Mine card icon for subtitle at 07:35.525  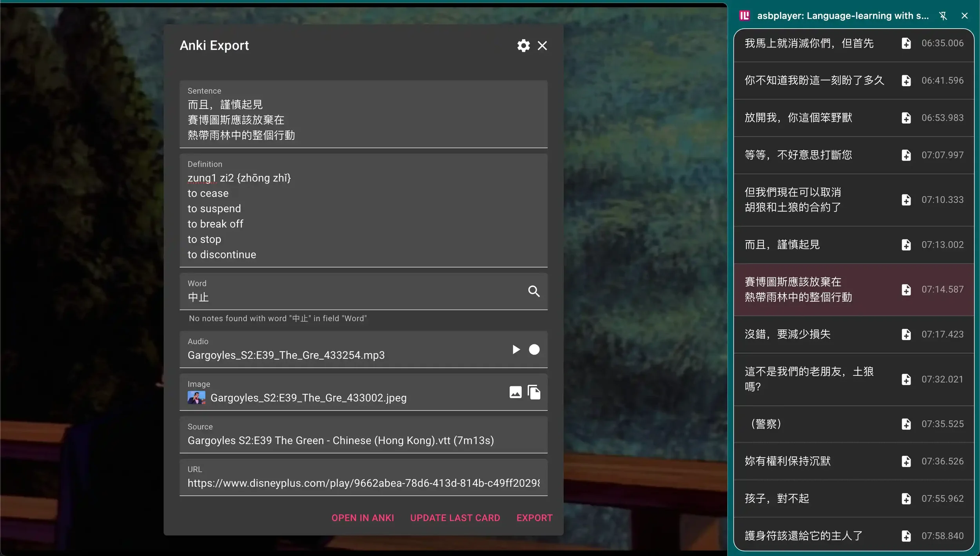pos(906,424)
